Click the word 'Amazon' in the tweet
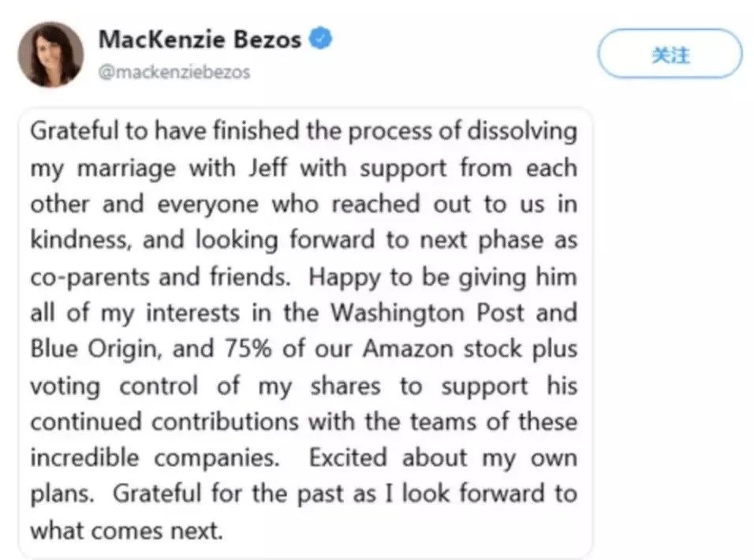Screen dimensions: 754x560 (408, 349)
